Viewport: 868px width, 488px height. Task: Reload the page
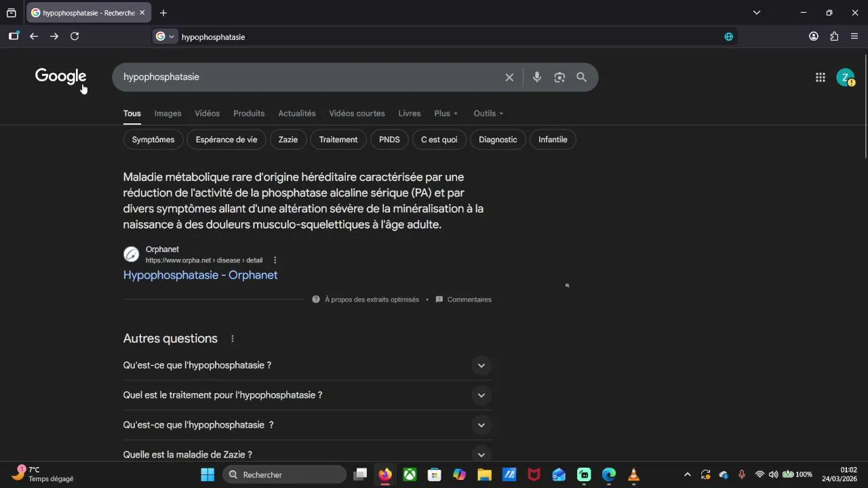tap(75, 37)
